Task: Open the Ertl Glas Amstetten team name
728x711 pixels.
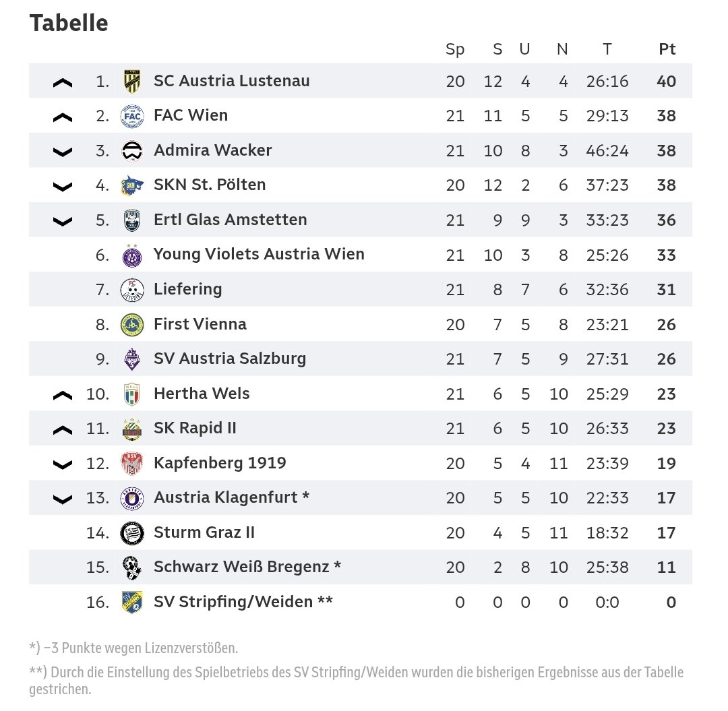Action: [x=230, y=220]
